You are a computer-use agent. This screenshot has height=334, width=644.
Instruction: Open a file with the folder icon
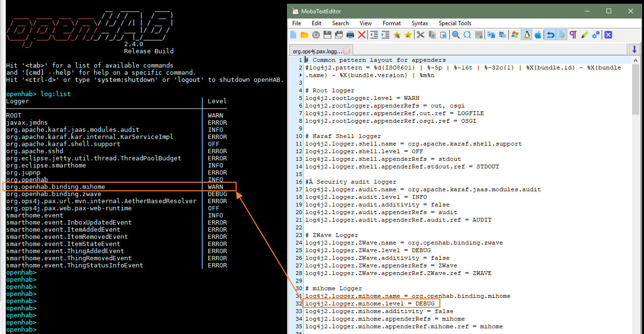click(x=305, y=34)
